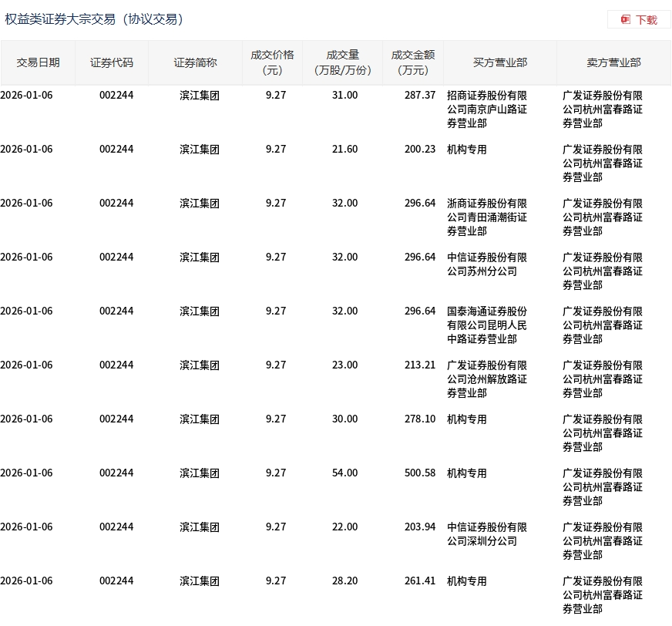Click the 成交量(万股/万份) column header
The height and width of the screenshot is (626, 672).
tap(342, 62)
